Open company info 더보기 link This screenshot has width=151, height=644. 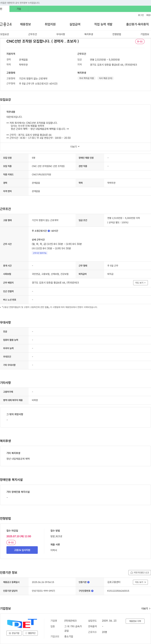146,609
